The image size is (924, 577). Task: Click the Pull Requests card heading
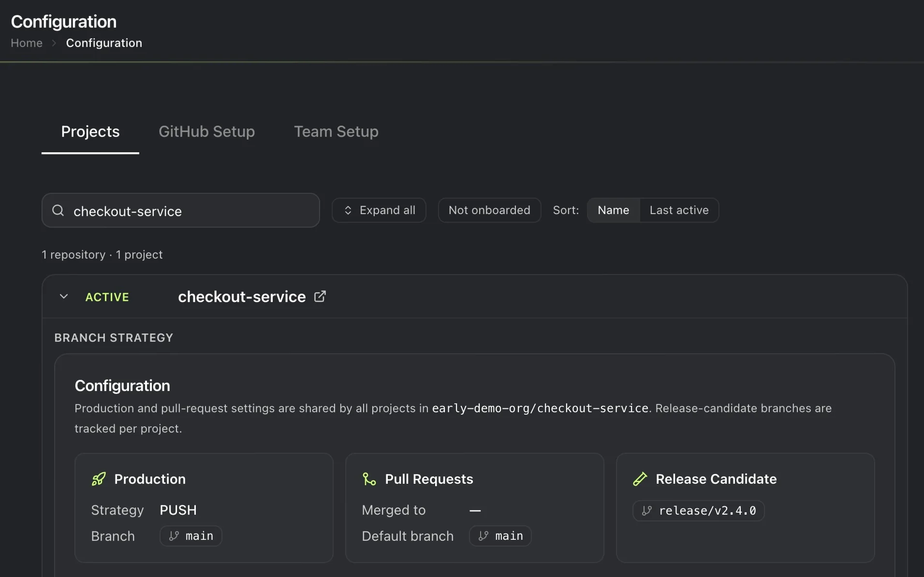pyautogui.click(x=429, y=479)
